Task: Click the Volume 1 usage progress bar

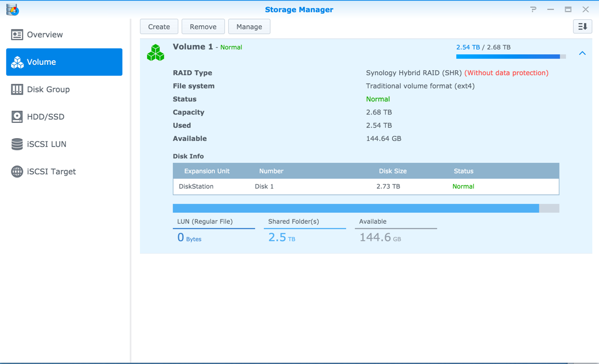Action: tap(510, 56)
